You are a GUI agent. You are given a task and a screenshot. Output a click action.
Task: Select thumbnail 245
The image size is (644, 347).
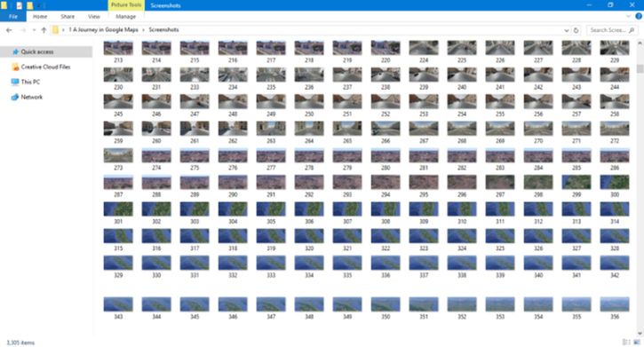(118, 101)
